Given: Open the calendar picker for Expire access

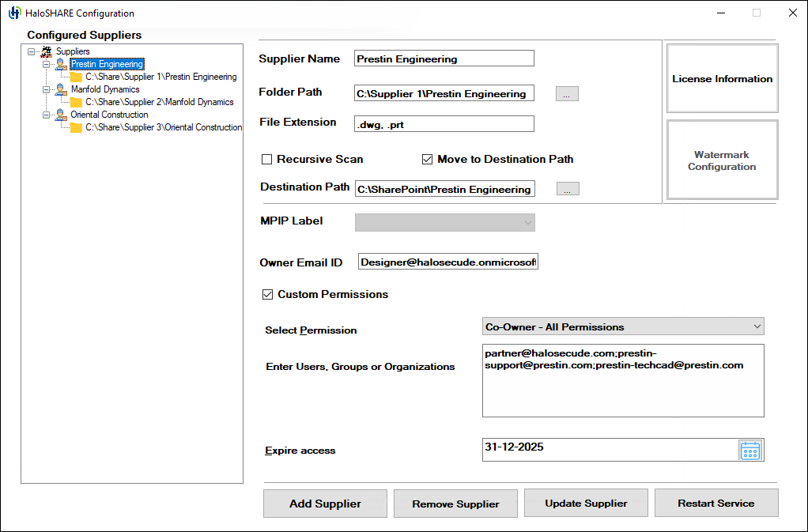Looking at the screenshot, I should tap(749, 449).
